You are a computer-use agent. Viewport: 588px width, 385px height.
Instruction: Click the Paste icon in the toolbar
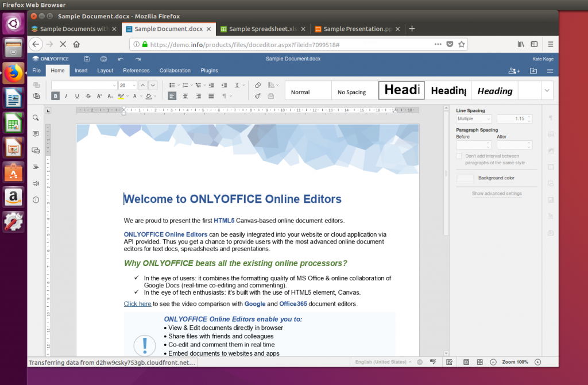tap(36, 96)
